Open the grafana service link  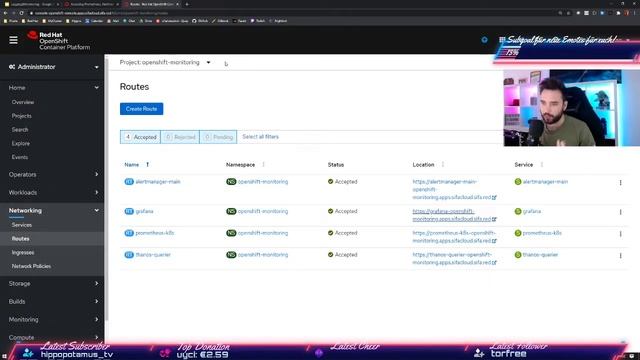tap(532, 211)
